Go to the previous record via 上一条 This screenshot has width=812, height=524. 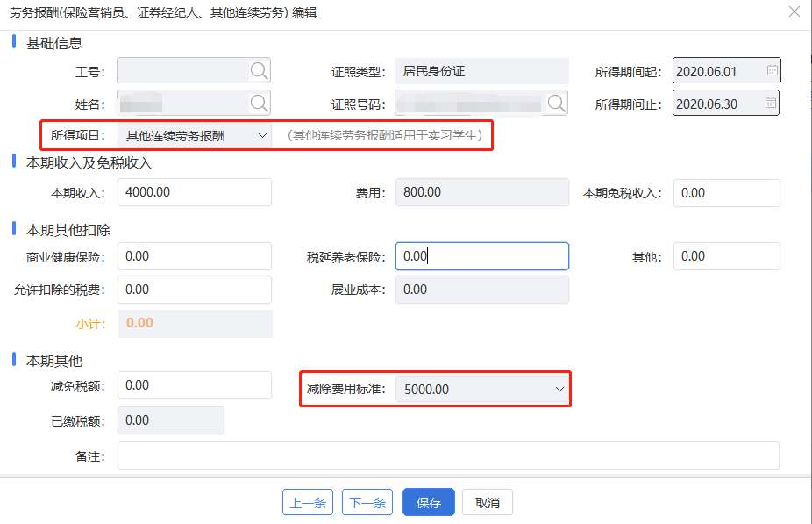coord(307,502)
